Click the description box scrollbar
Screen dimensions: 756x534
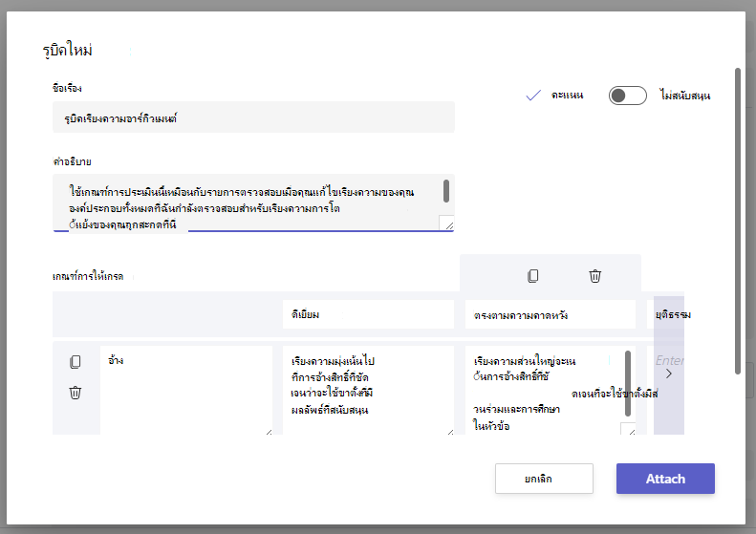446,191
